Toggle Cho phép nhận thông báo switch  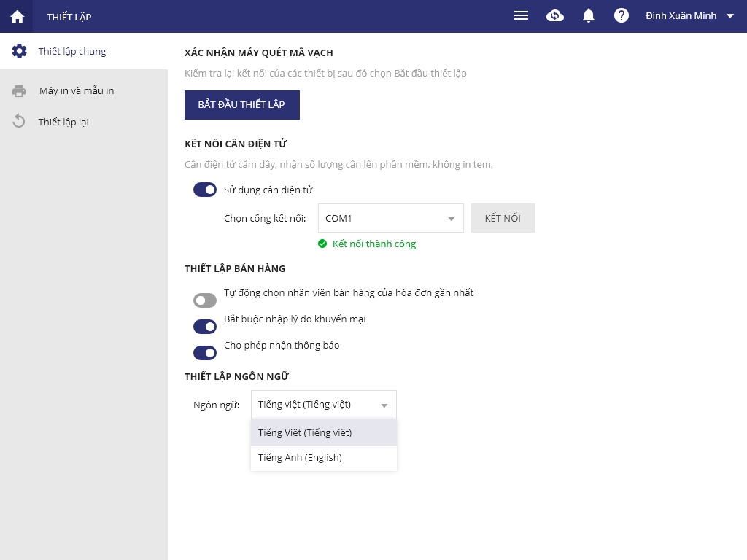tap(205, 353)
